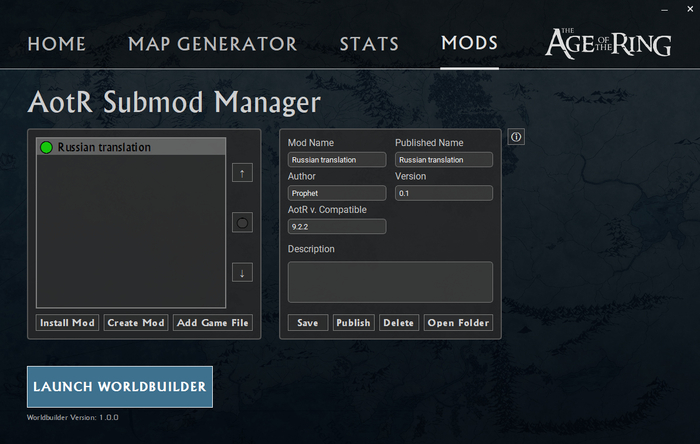Click the move mod down arrow

[x=242, y=272]
